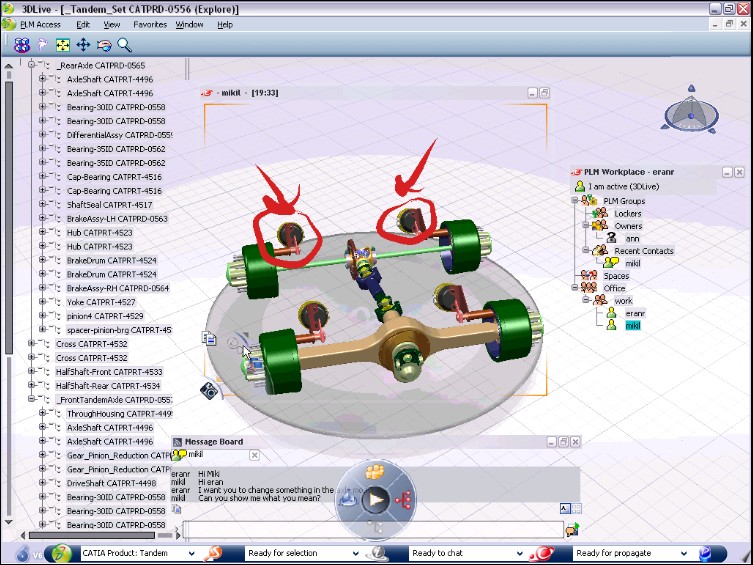753x565 pixels.
Task: Click tree scrollbar down arrow
Action: (x=9, y=522)
